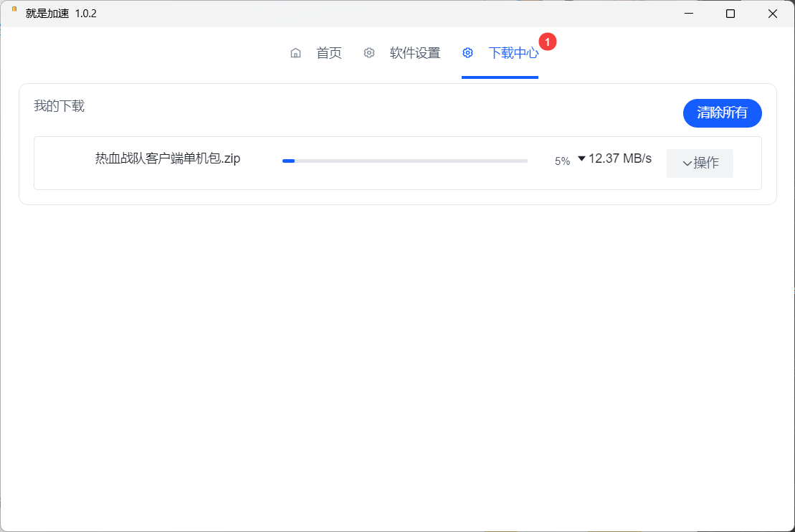
Task: Click the down chevron inside the 操作 button
Action: pos(689,163)
